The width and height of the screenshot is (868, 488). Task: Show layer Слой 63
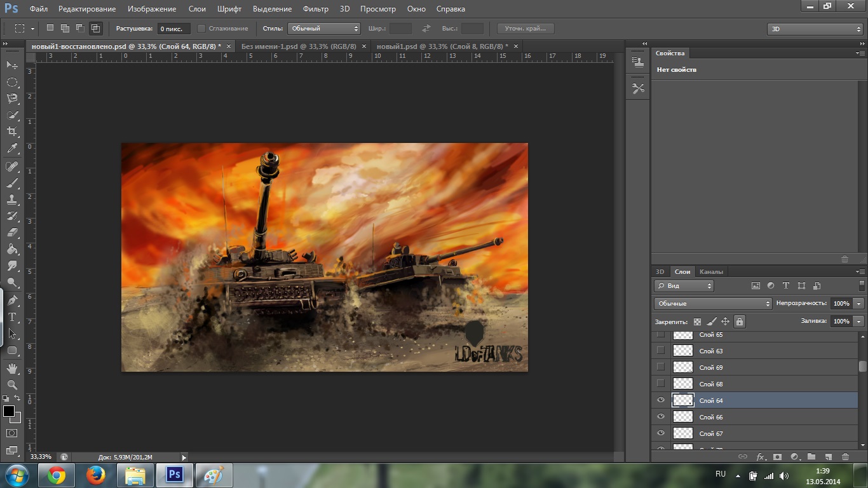click(x=661, y=350)
